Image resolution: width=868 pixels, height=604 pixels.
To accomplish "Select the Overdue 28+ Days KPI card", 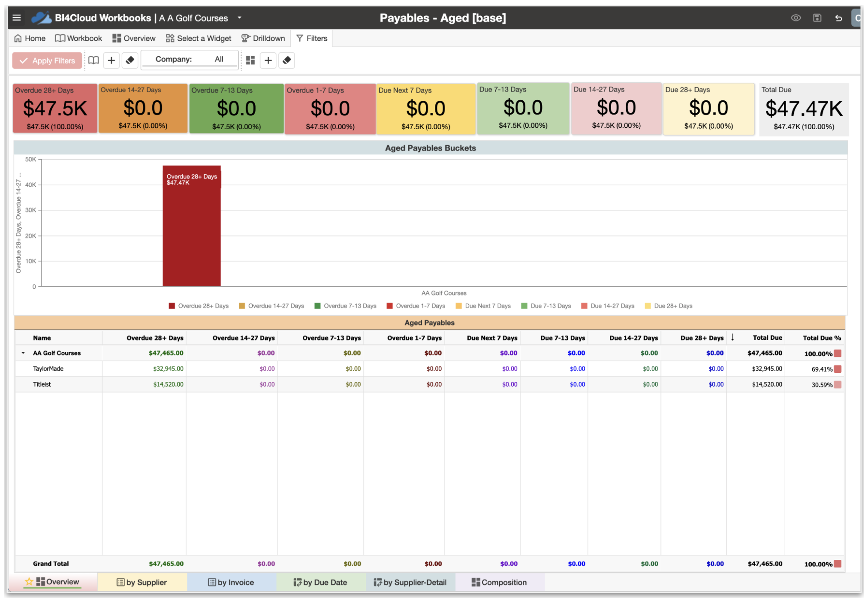I will coord(55,109).
